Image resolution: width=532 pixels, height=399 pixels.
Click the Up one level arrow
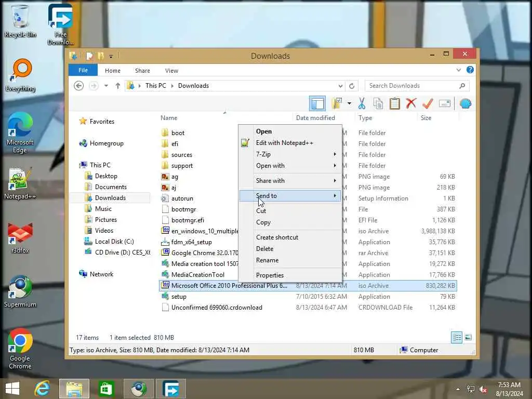click(x=118, y=86)
